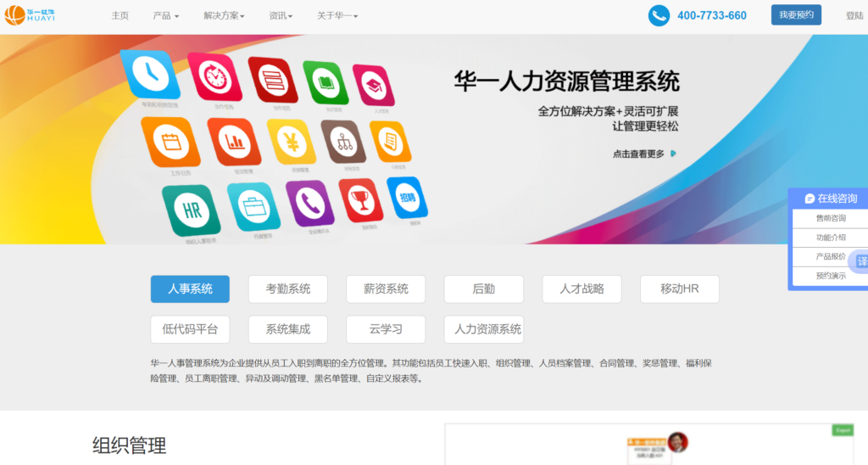The width and height of the screenshot is (868, 465).
Task: Expand the 关于华一 dropdown menu
Action: click(337, 15)
